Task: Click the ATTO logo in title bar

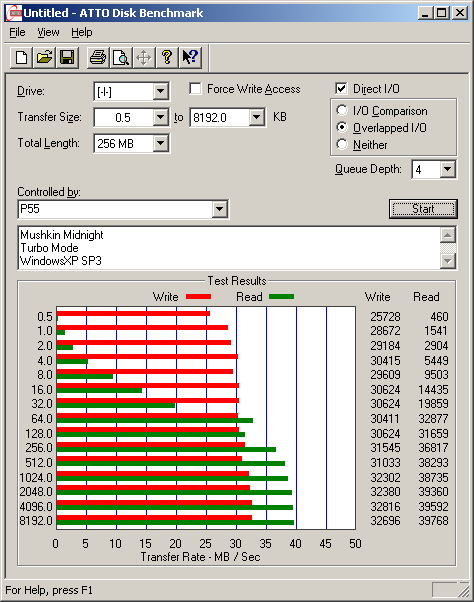Action: 14,13
